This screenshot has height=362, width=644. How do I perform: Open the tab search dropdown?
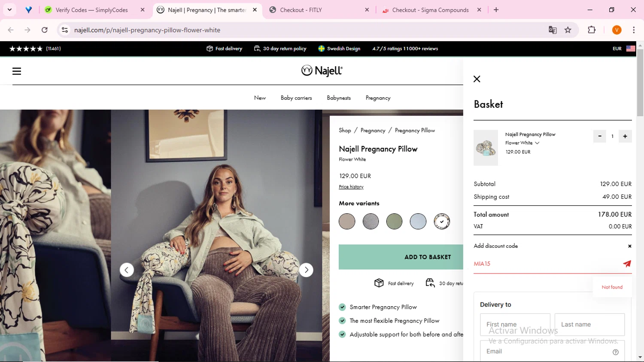click(x=9, y=10)
